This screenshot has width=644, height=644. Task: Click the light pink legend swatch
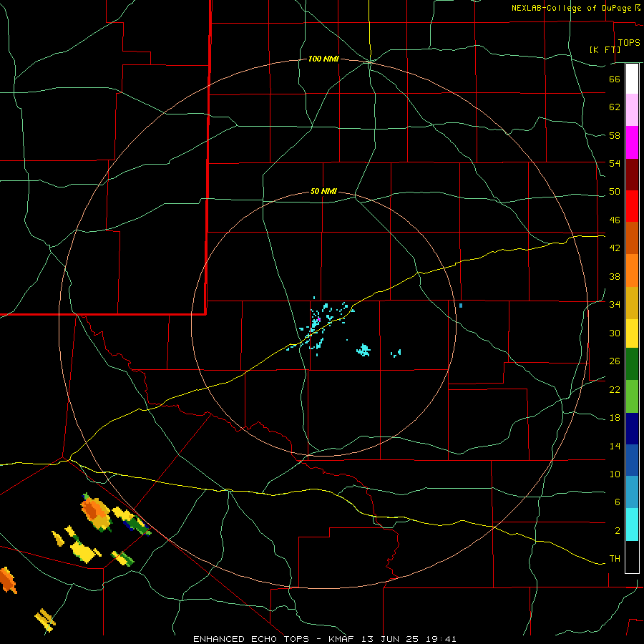click(x=632, y=109)
